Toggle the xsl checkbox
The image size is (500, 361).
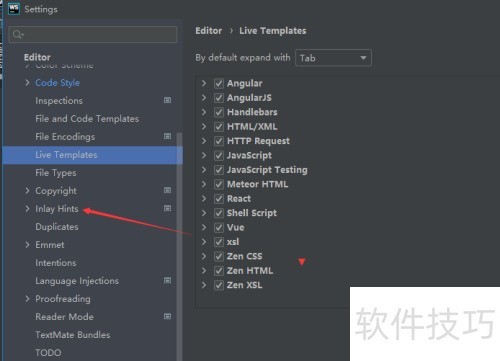[219, 242]
